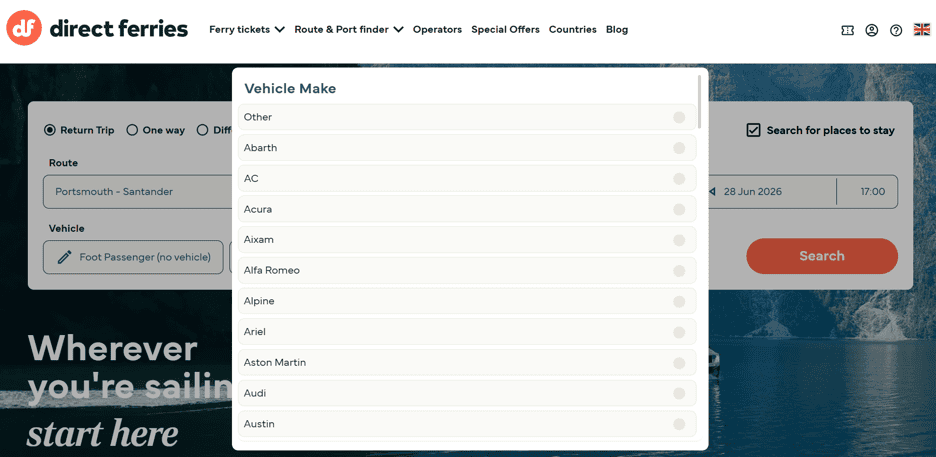Viewport: 936px width, 457px height.
Task: Click the Aston Martin label text
Action: click(275, 362)
